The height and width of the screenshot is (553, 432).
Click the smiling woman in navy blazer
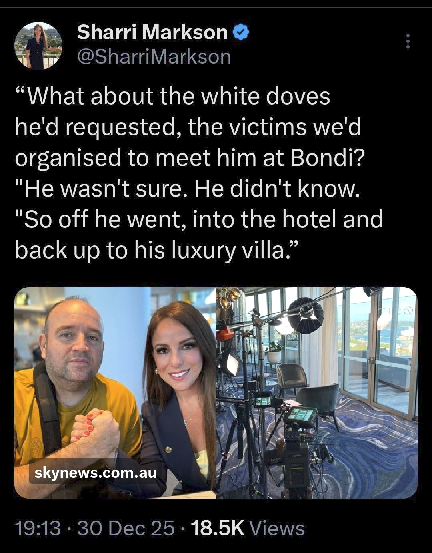click(178, 395)
